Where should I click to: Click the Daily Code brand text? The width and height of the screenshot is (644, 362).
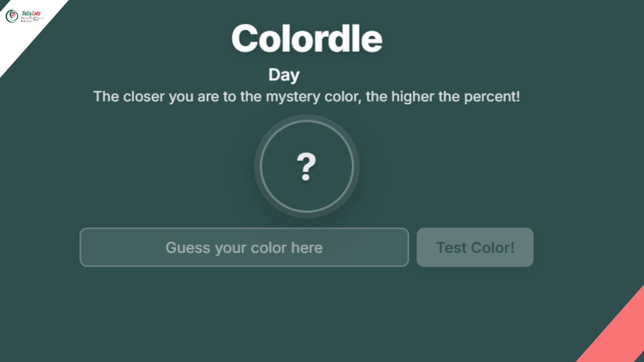point(30,13)
